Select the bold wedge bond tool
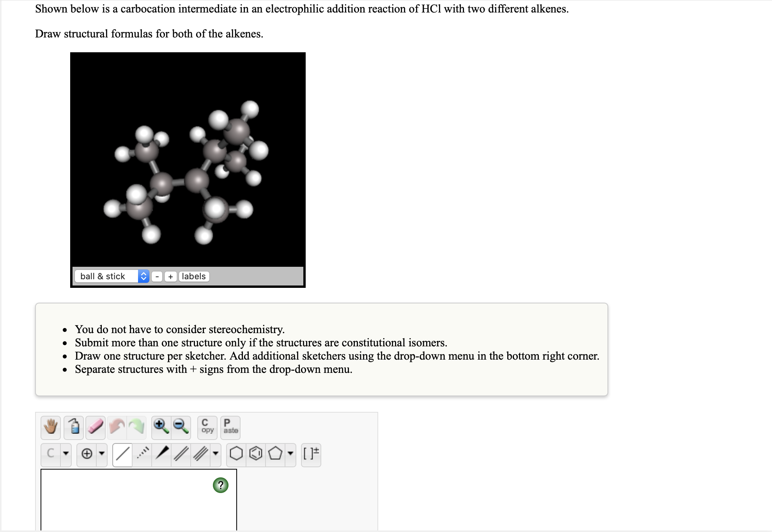Viewport: 772px width, 532px height. pyautogui.click(x=161, y=454)
